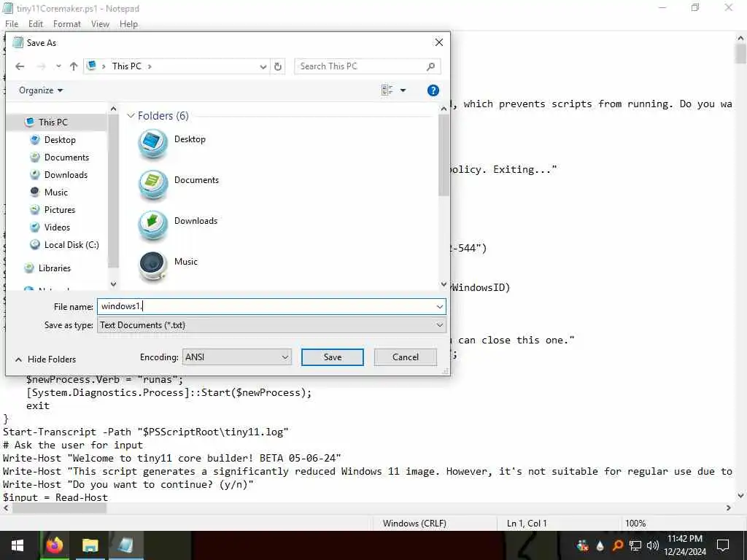Click the 100% zoom status text

635,524
